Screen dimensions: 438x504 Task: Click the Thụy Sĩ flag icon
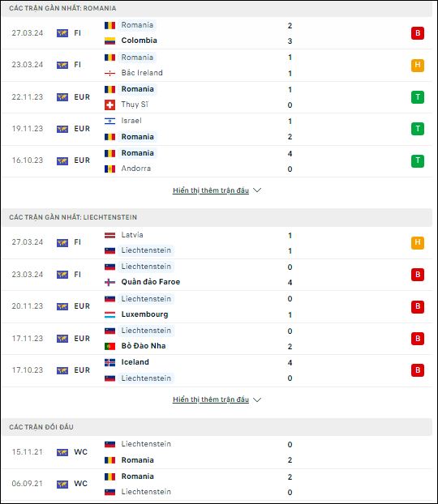(x=109, y=105)
